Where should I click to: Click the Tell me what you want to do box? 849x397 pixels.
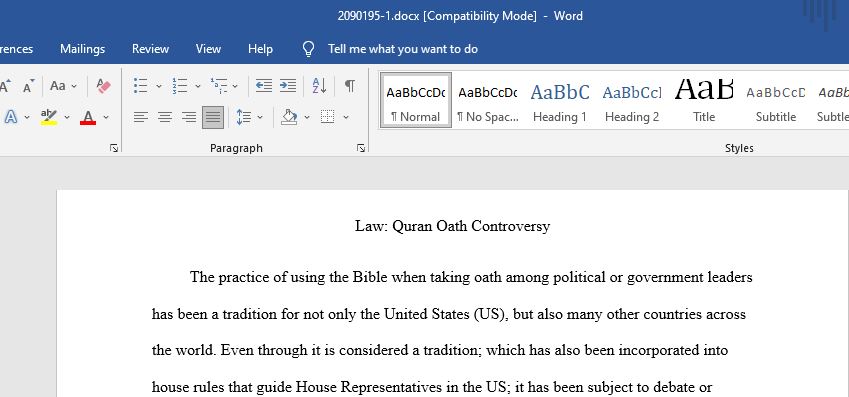pos(403,49)
